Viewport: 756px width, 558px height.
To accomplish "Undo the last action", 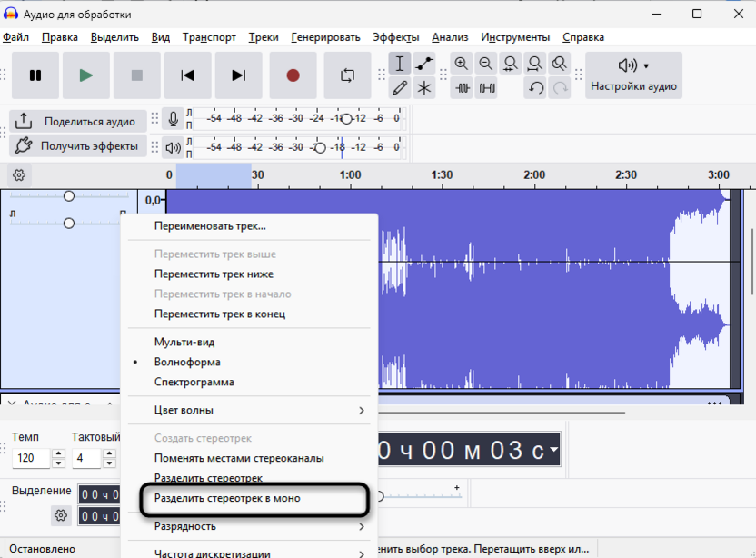I will tap(536, 88).
